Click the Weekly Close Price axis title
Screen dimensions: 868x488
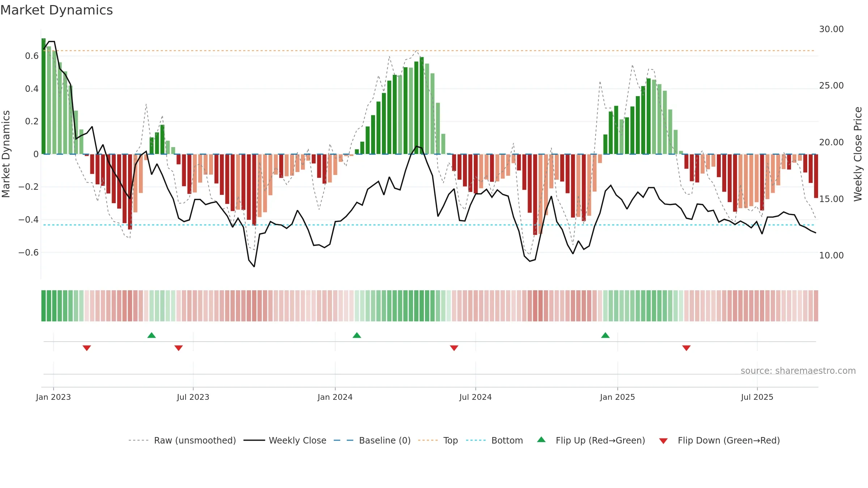pos(858,154)
